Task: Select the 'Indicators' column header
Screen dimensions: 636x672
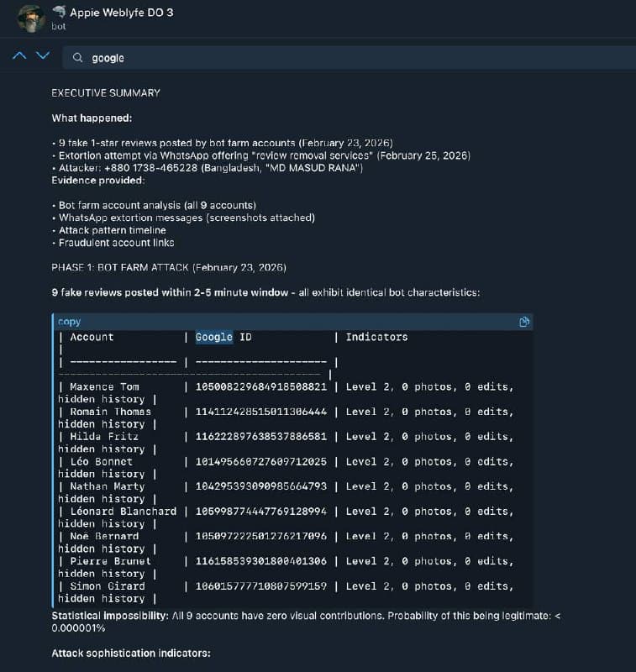Action: click(376, 338)
